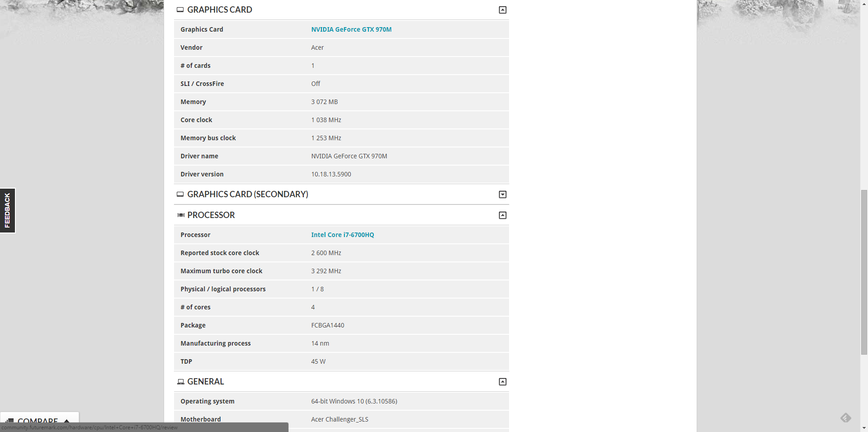Screen dimensions: 868x432
Task: Click the secondary graphics card header icon
Action: tap(180, 194)
